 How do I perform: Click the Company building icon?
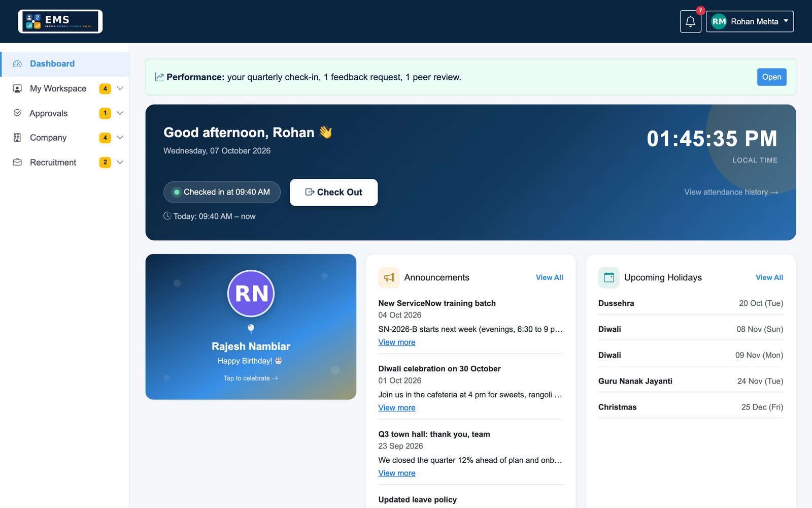pyautogui.click(x=17, y=137)
